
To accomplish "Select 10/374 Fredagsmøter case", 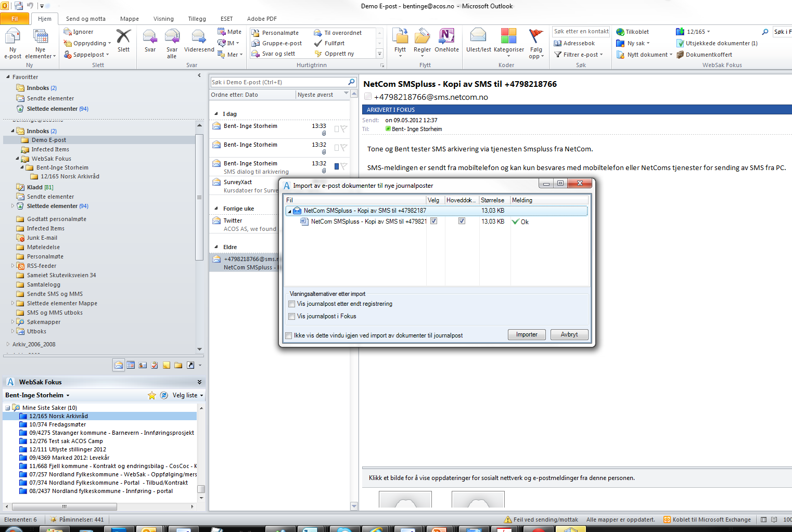I will click(57, 424).
